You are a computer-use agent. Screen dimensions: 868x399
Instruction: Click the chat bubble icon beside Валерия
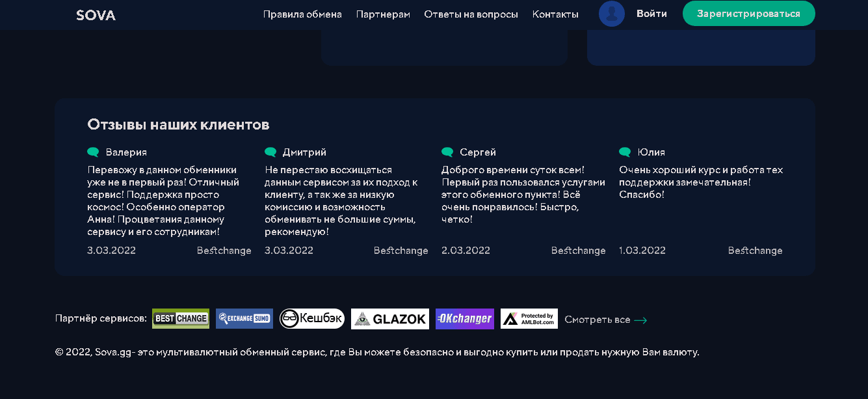coord(93,152)
